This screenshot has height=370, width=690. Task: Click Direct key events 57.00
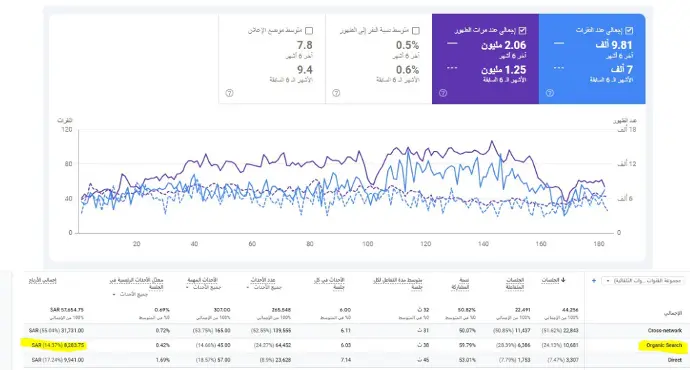(223, 360)
